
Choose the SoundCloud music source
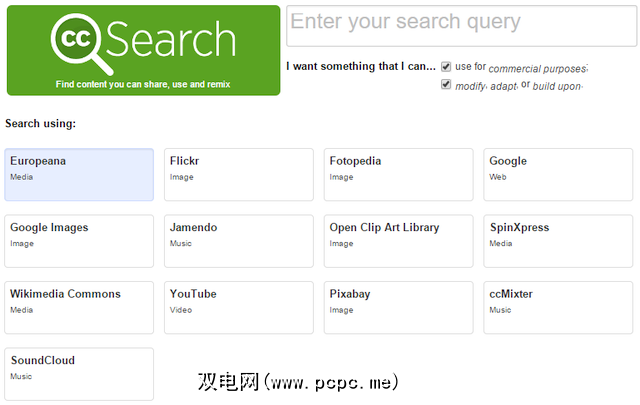[x=79, y=374]
